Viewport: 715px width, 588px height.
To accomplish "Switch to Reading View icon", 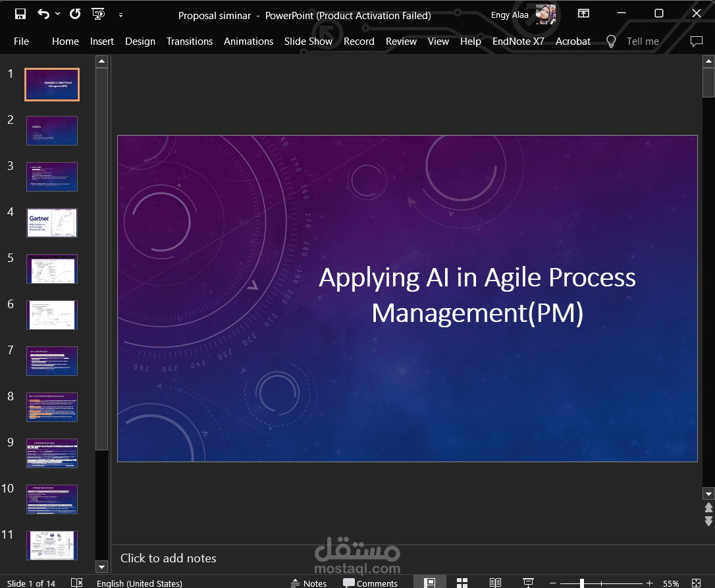I will [495, 583].
